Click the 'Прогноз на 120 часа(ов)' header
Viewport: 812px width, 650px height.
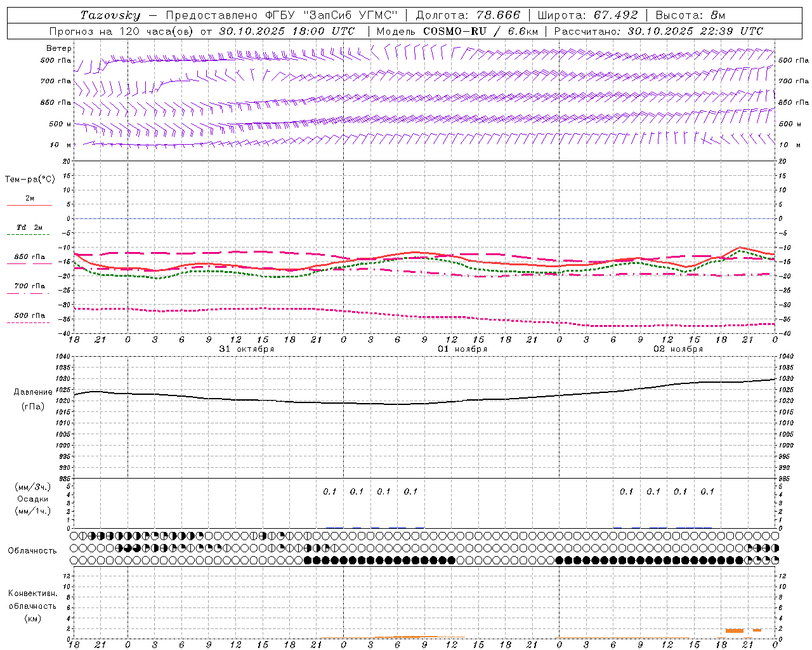click(x=122, y=31)
